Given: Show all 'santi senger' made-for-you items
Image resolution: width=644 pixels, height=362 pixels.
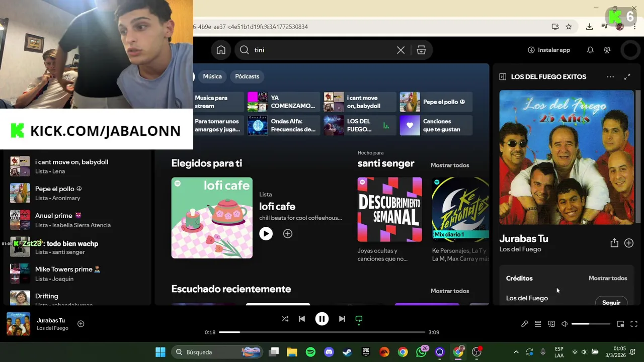Looking at the screenshot, I should pos(450,165).
